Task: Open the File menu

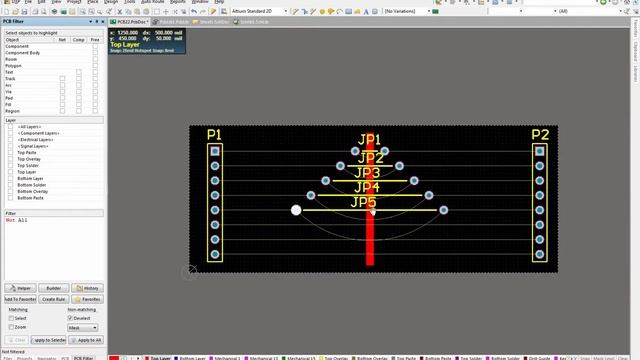Action: click(28, 2)
